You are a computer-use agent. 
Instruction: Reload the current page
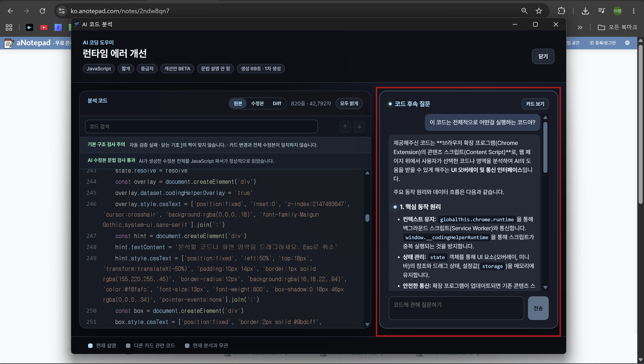point(42,11)
